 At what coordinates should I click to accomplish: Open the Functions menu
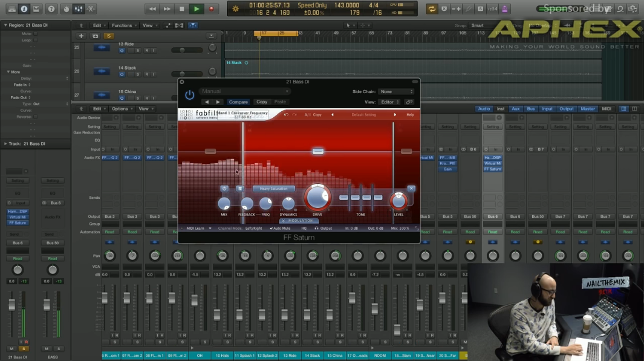[x=123, y=25]
